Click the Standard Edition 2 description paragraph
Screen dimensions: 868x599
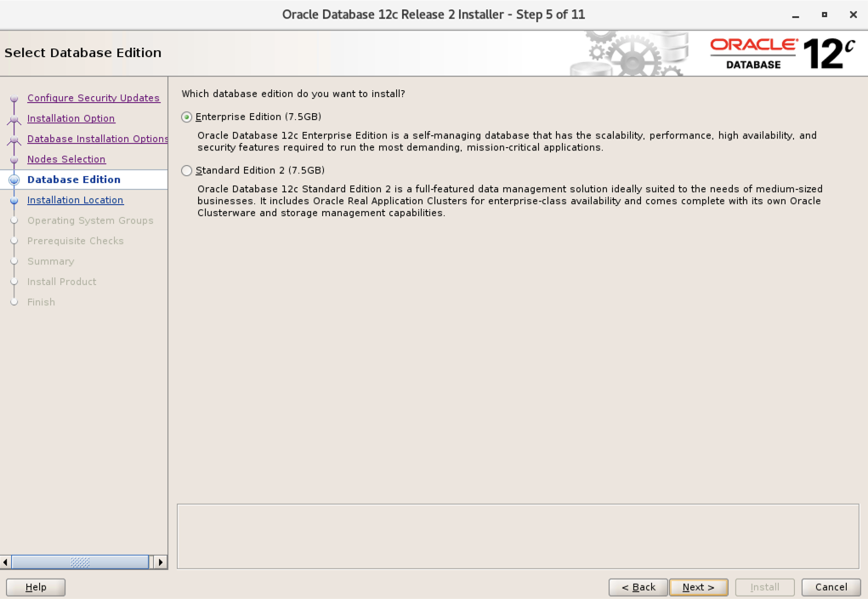[510, 201]
